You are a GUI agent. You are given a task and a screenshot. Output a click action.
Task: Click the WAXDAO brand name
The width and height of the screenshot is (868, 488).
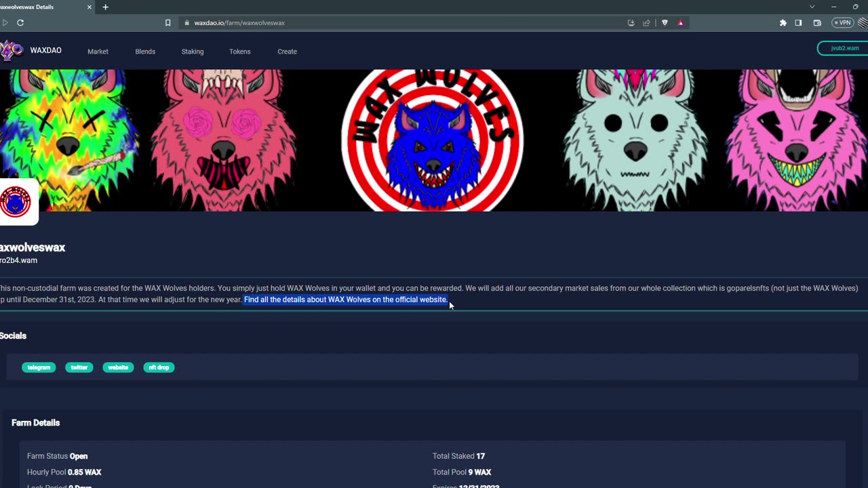point(45,51)
